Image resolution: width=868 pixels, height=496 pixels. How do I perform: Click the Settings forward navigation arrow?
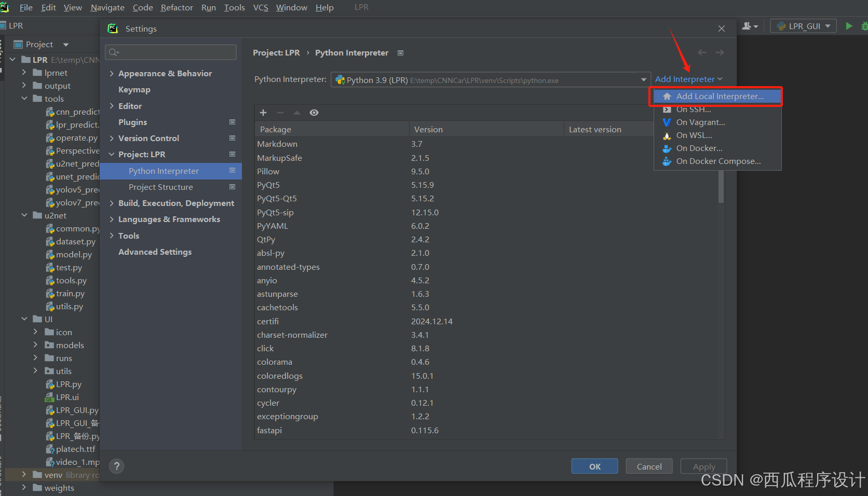point(720,52)
